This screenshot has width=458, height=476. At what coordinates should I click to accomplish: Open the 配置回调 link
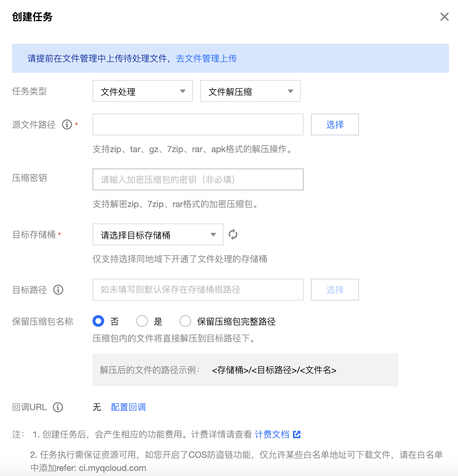pyautogui.click(x=128, y=407)
